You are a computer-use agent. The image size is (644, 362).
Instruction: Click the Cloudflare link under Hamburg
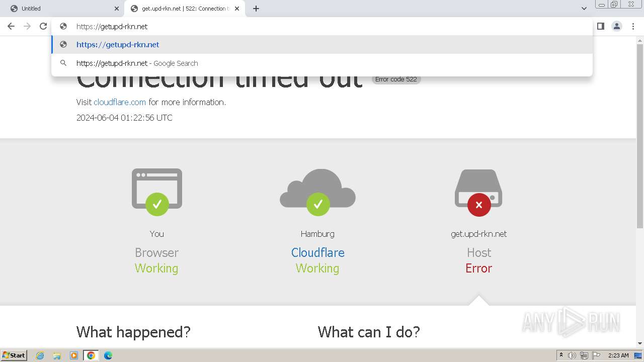(317, 252)
